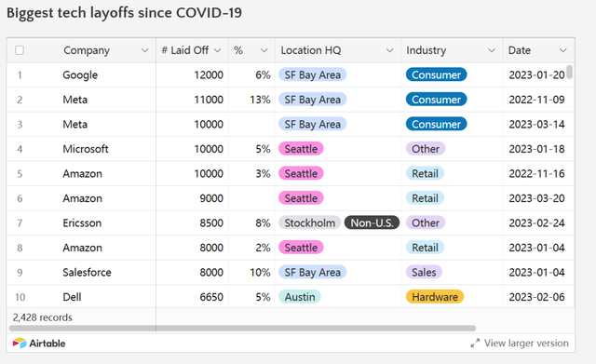Open the # Laid Off column dropdown
The image size is (596, 364).
click(x=217, y=50)
